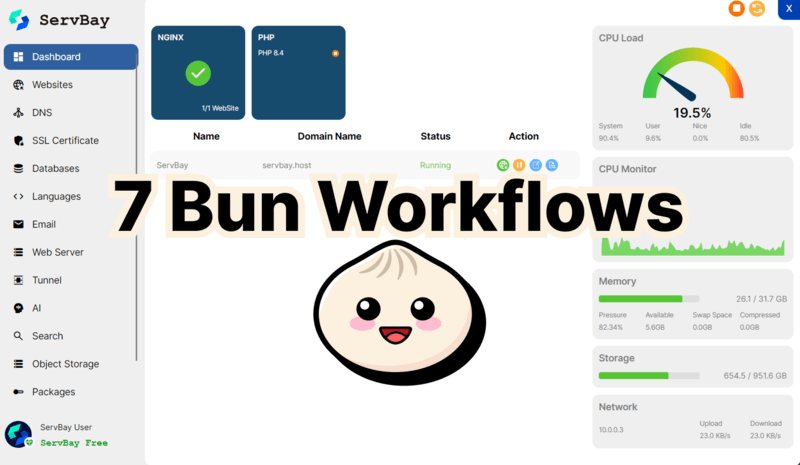800x465 pixels.
Task: Go to DNS in the sidebar
Action: pos(41,113)
